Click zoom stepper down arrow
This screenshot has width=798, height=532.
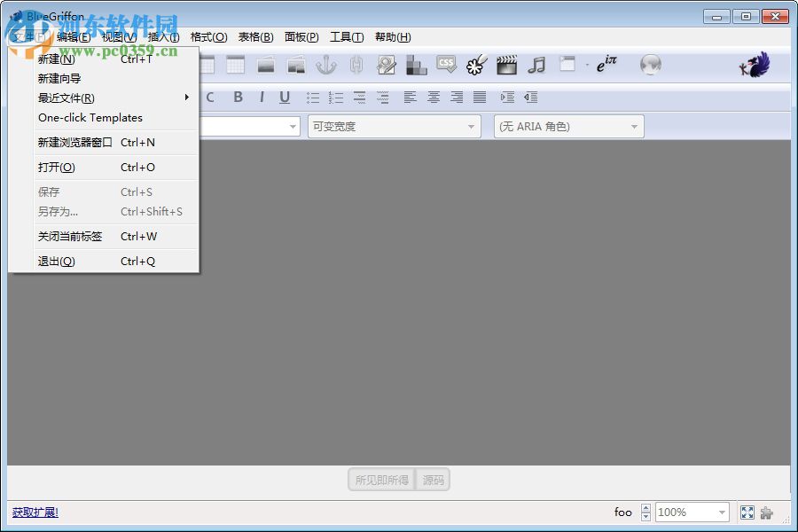click(x=645, y=517)
